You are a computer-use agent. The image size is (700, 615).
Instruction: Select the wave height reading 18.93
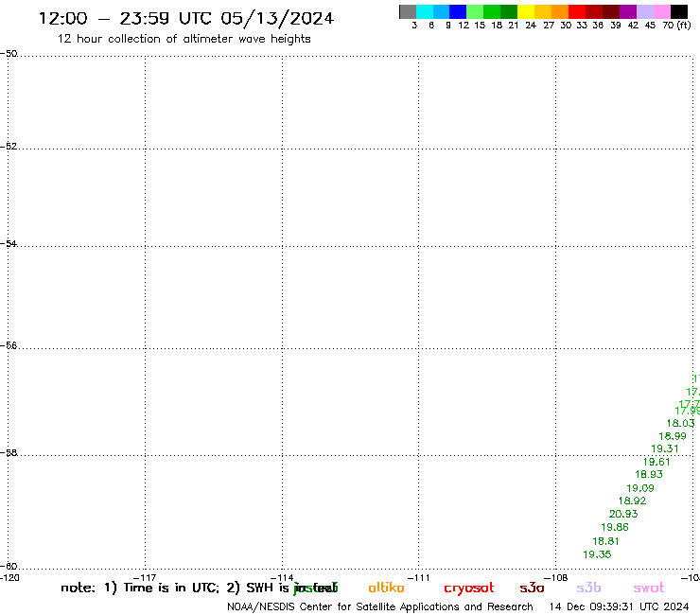(649, 475)
